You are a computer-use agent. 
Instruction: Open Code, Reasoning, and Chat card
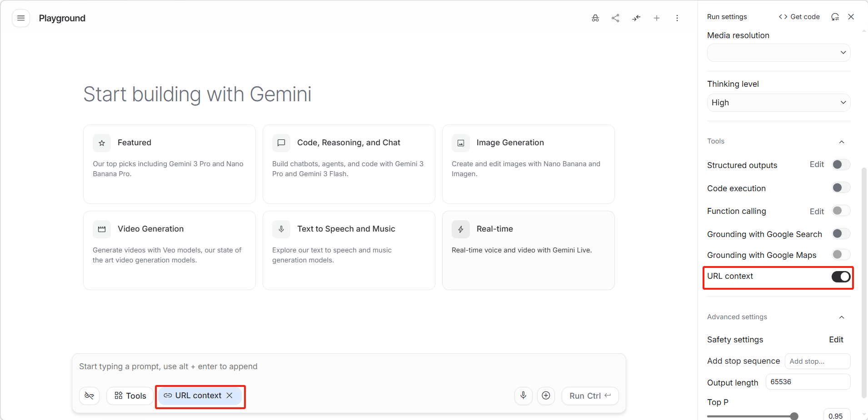pos(349,164)
